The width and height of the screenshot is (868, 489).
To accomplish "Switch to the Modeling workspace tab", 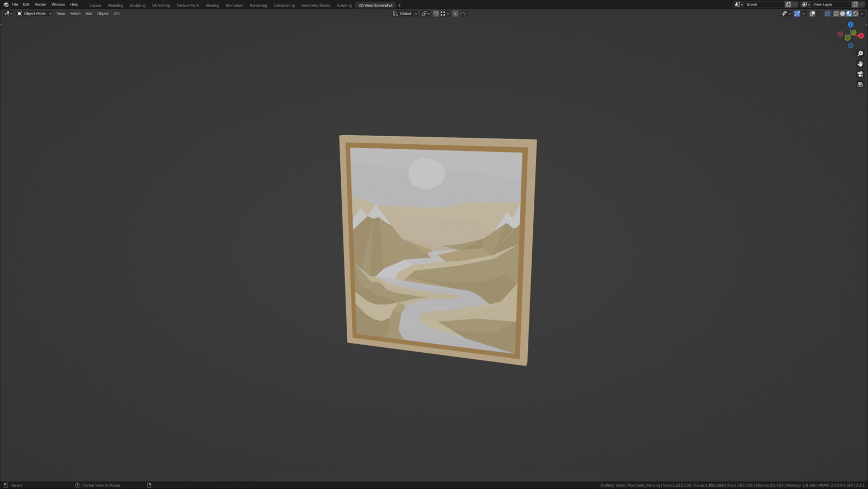I will (x=116, y=5).
